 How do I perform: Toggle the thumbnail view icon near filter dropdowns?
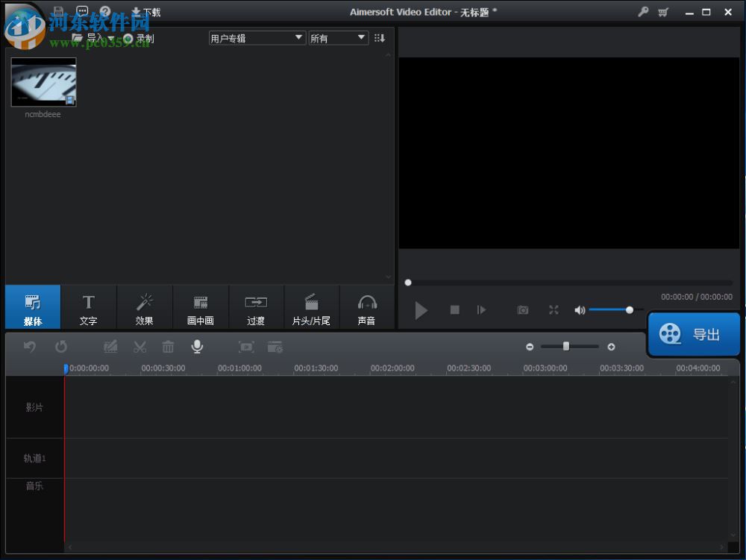[380, 37]
